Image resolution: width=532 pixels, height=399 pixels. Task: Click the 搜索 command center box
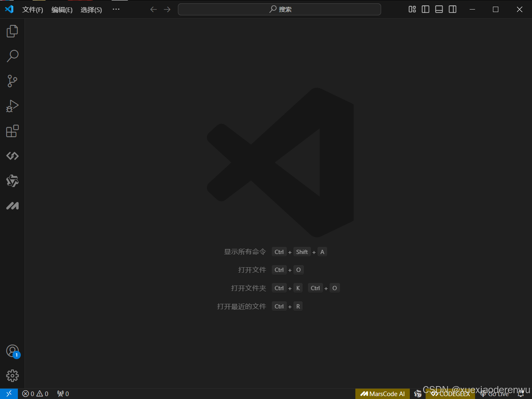(279, 9)
